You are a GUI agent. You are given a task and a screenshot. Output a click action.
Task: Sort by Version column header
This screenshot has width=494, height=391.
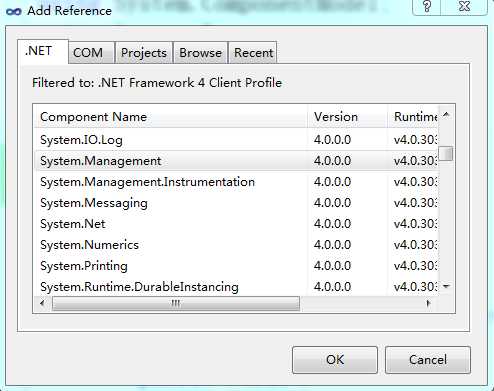347,117
